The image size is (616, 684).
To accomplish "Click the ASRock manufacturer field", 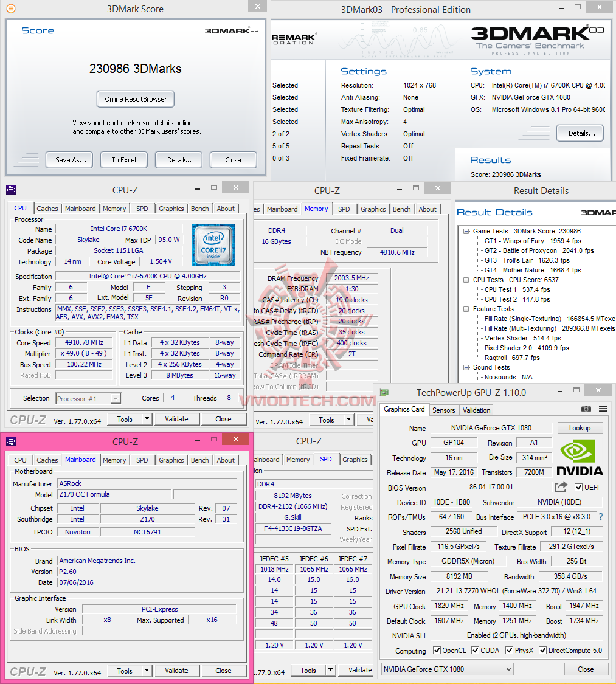I will click(x=147, y=483).
